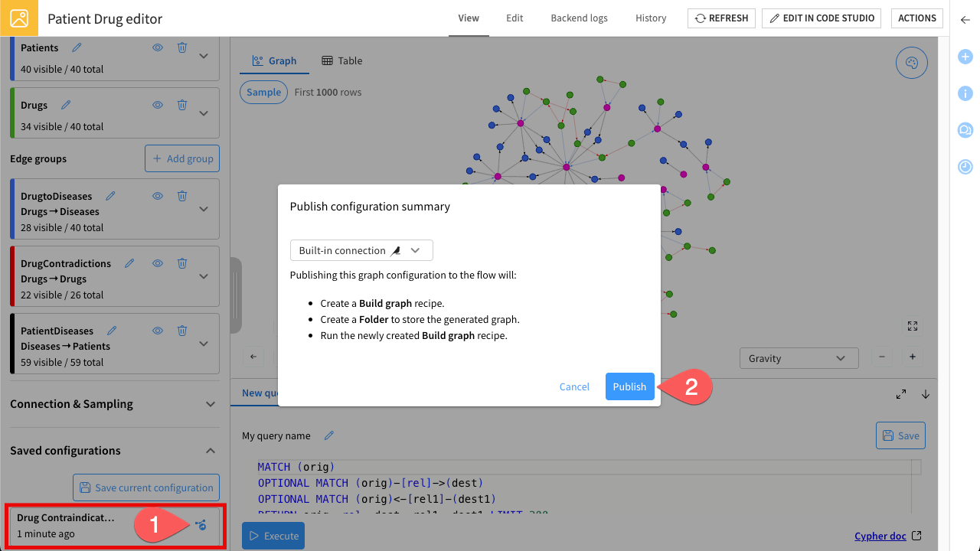980x551 pixels.
Task: Click the back arrow in right sidebar
Action: pos(965,20)
